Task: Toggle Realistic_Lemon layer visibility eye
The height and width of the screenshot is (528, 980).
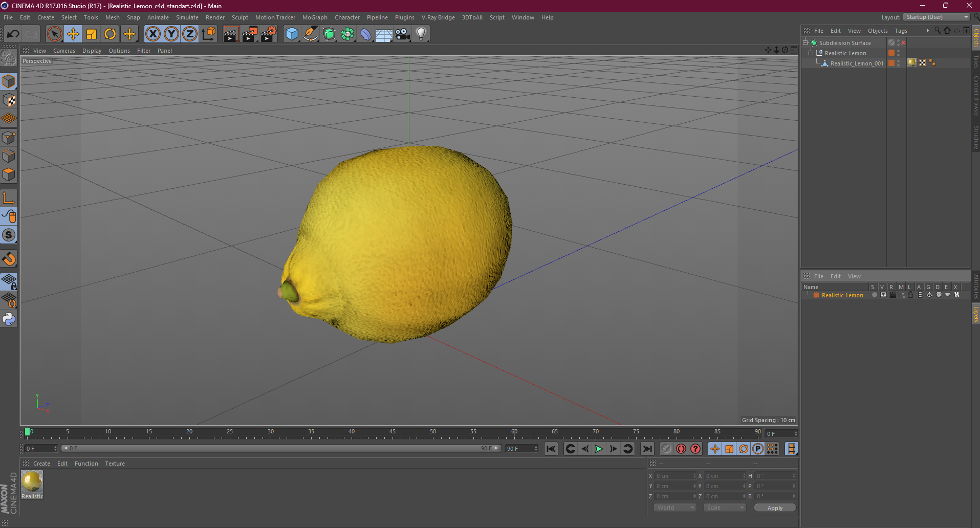Action: 883,295
